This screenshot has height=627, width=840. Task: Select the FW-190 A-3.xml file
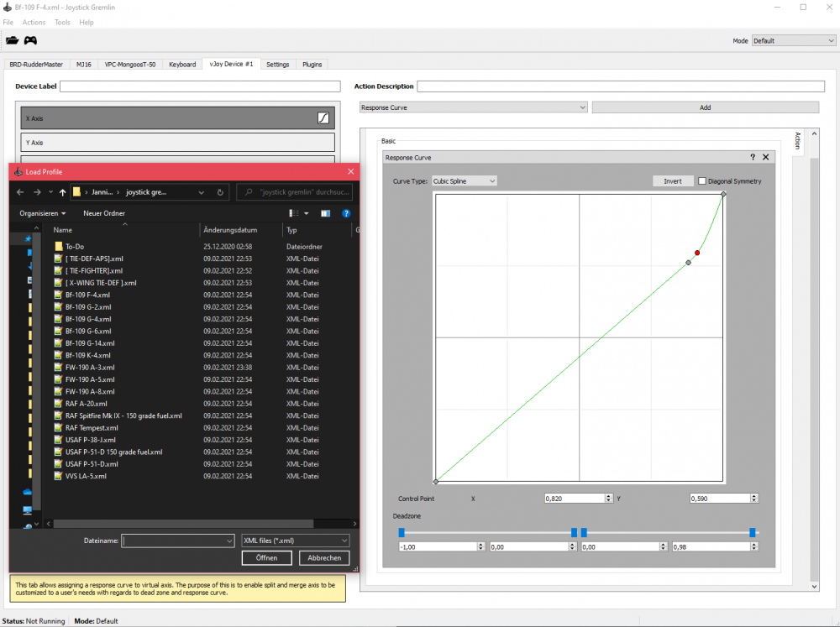click(x=90, y=368)
